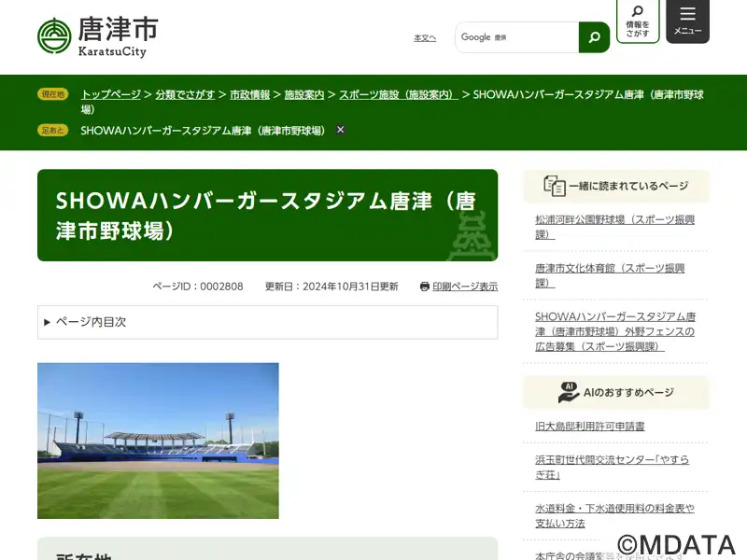Expand the ページ内目次 table of contents
Viewport: 747px width, 560px height.
(x=267, y=322)
